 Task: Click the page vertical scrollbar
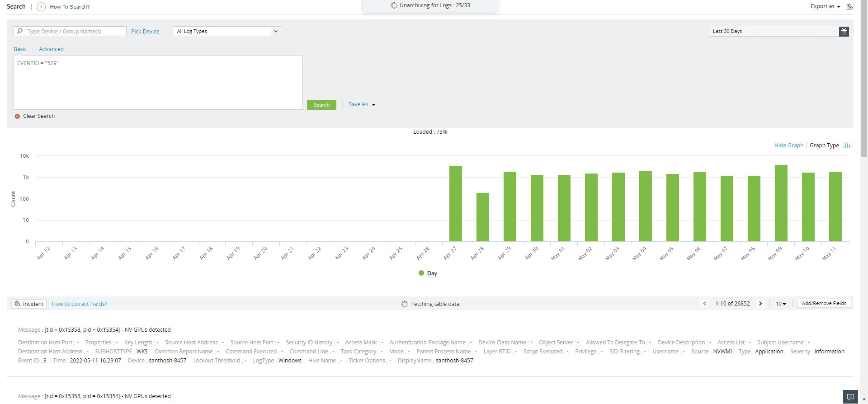(864, 79)
